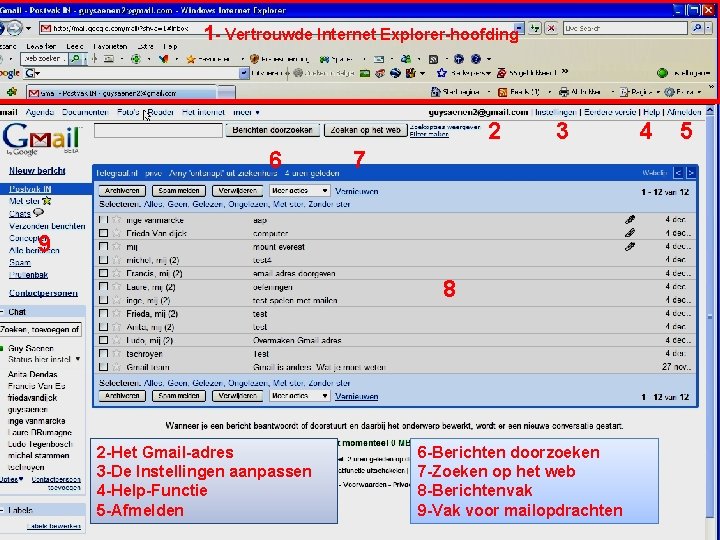Click the bottom Verwijderen button
Screen dimensions: 720x540
[x=237, y=396]
